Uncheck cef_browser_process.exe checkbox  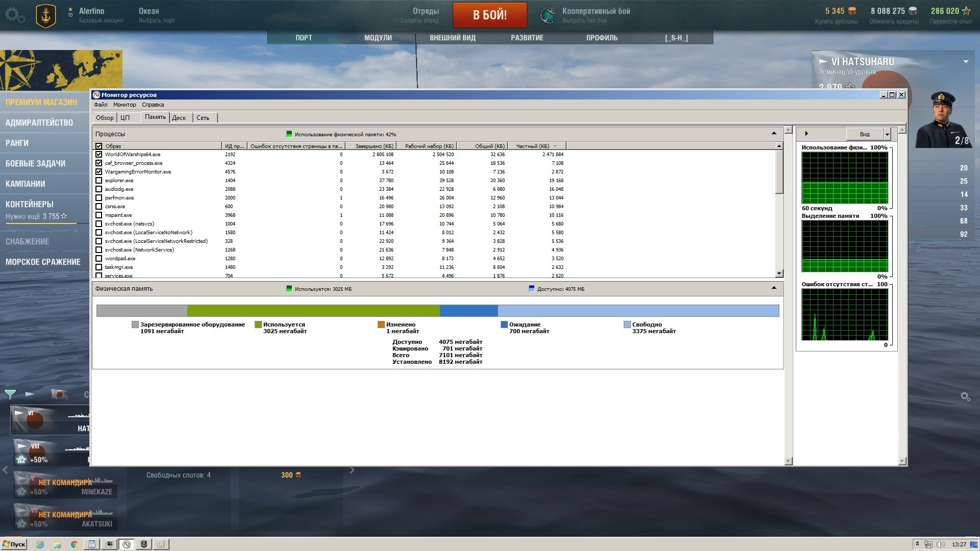click(x=99, y=163)
